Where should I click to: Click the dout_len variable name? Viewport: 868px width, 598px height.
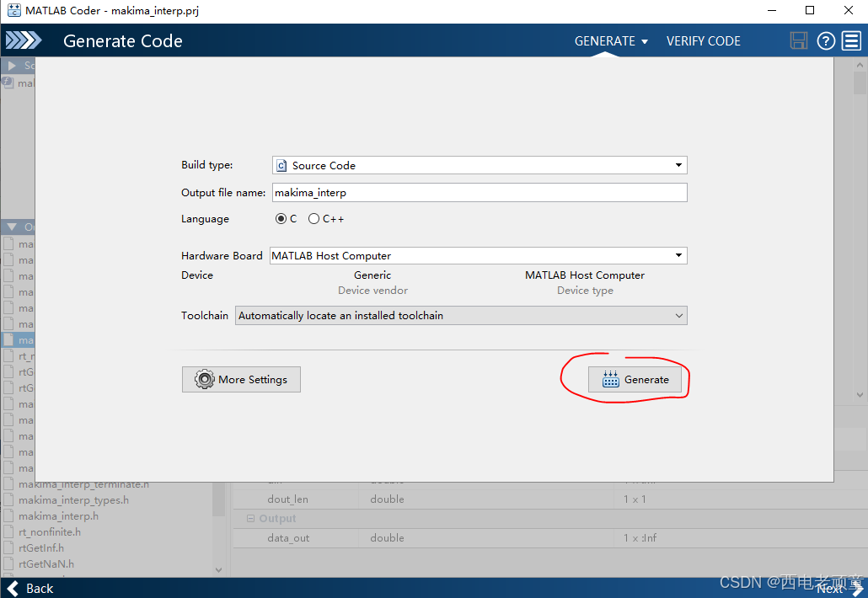(x=287, y=499)
